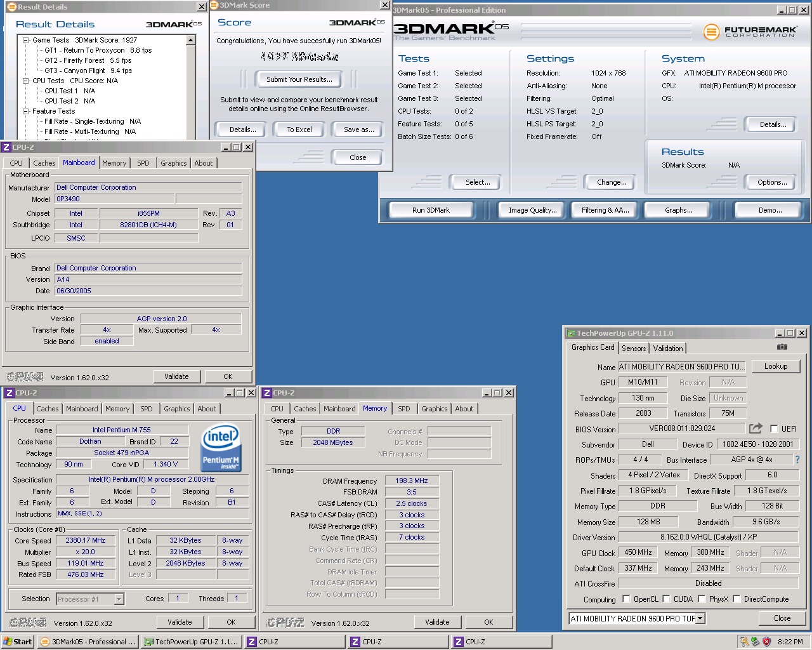This screenshot has height=650, width=812.
Task: Click the Details button in Score window
Action: 243,129
